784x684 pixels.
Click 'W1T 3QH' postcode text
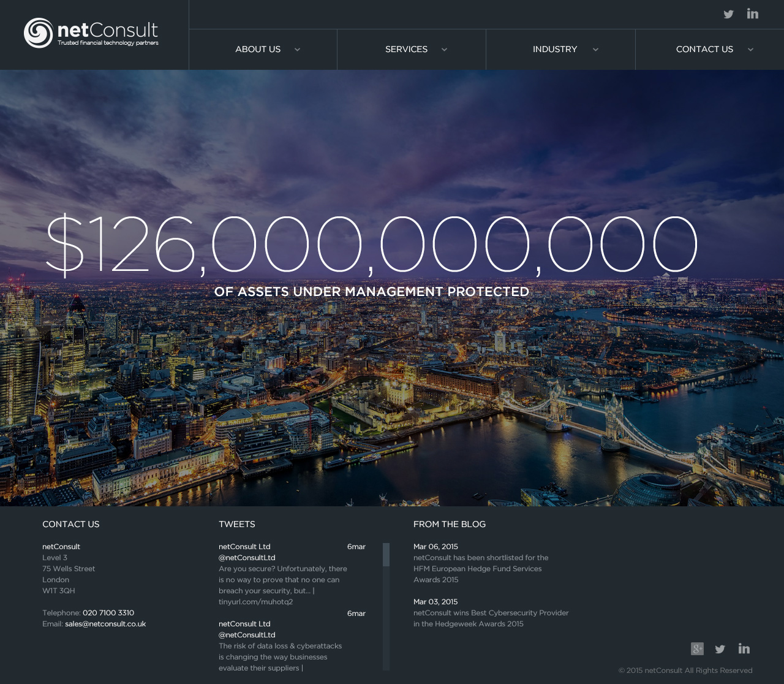[59, 591]
